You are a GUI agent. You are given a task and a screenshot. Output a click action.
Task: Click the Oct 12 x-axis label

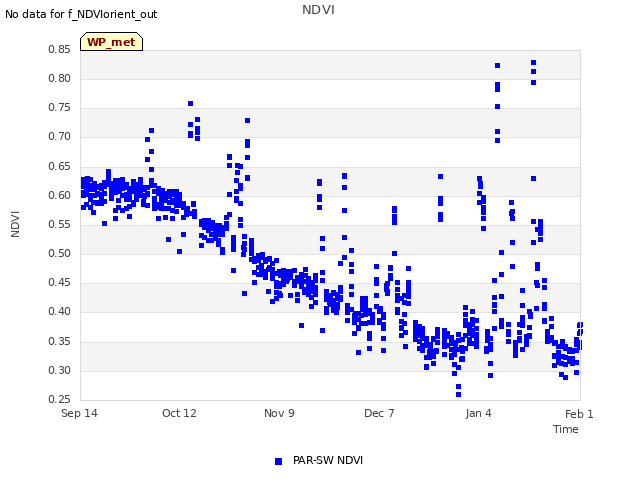pos(179,413)
